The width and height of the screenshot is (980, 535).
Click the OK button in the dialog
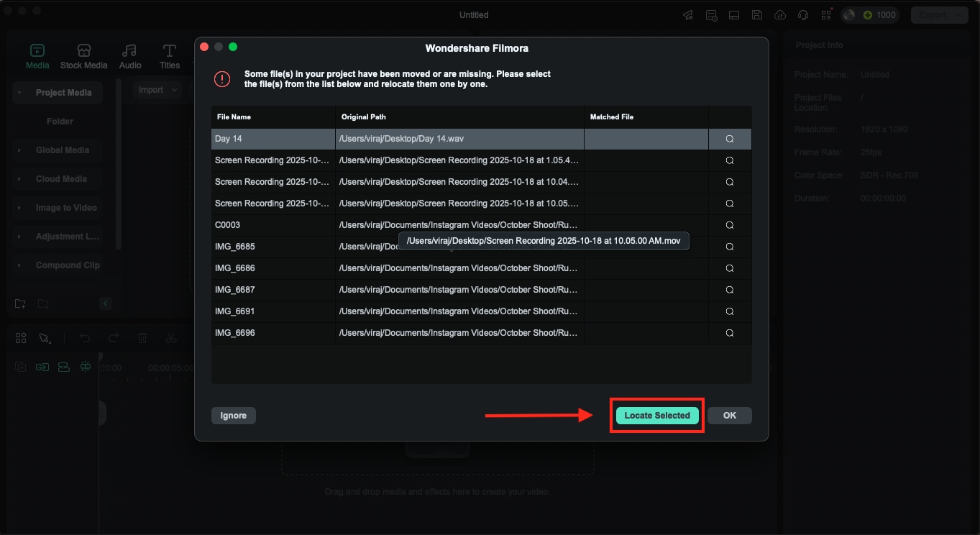coord(730,415)
